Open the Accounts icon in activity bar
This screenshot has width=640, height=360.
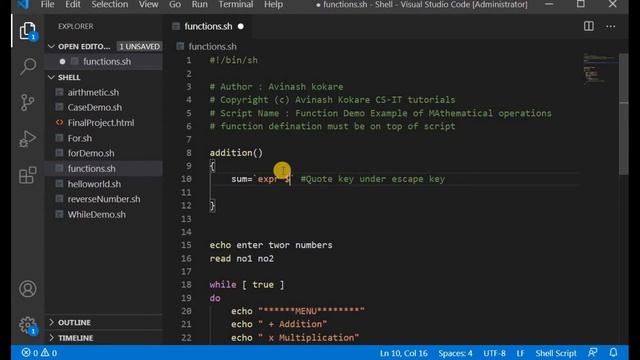tap(27, 289)
